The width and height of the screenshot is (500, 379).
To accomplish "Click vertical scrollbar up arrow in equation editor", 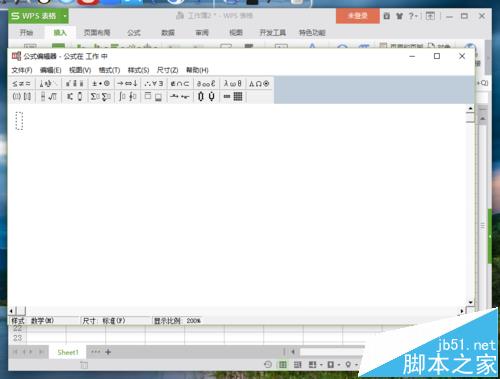I will 470,108.
